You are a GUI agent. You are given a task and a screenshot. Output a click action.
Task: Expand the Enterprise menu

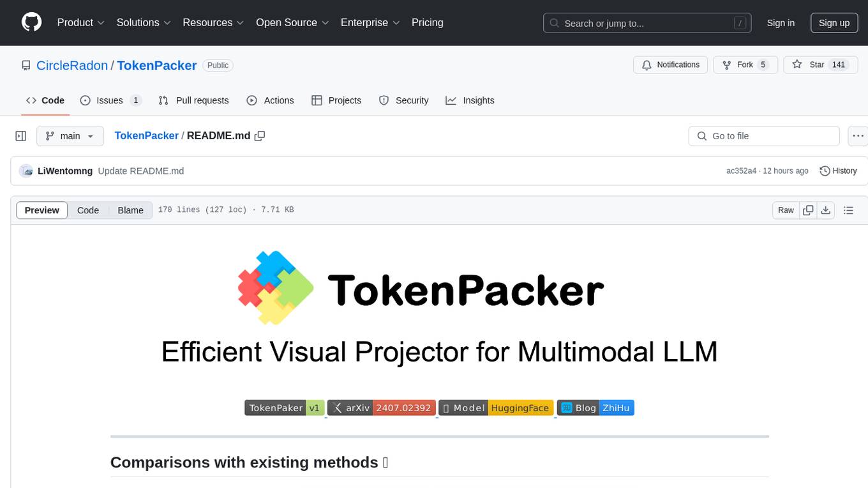pyautogui.click(x=370, y=22)
